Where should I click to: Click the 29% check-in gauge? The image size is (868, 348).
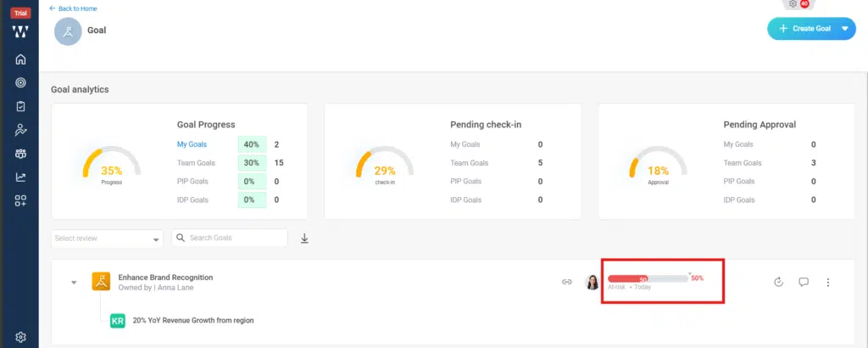point(385,164)
